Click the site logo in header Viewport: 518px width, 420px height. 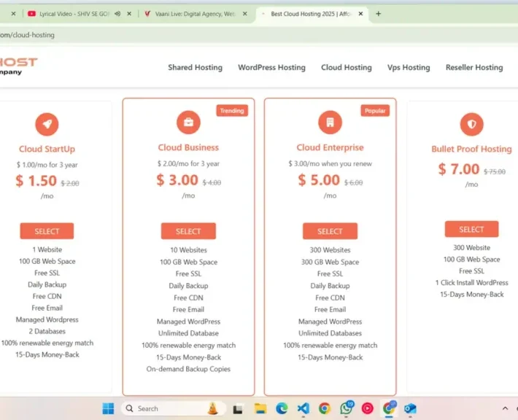point(18,66)
